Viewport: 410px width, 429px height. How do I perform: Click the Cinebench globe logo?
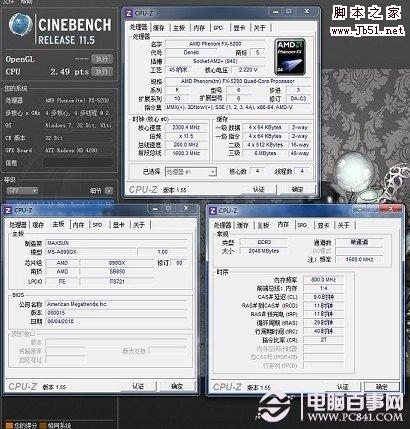tap(21, 25)
